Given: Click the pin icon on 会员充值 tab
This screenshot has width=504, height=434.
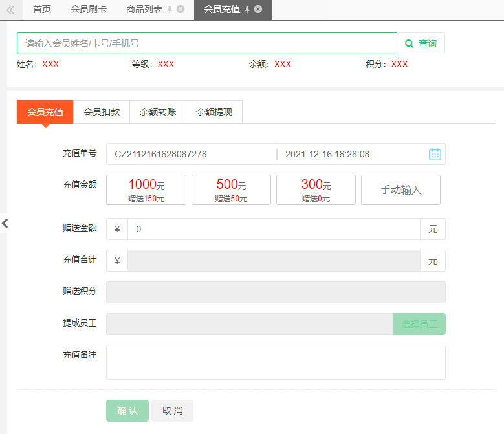Looking at the screenshot, I should (247, 10).
